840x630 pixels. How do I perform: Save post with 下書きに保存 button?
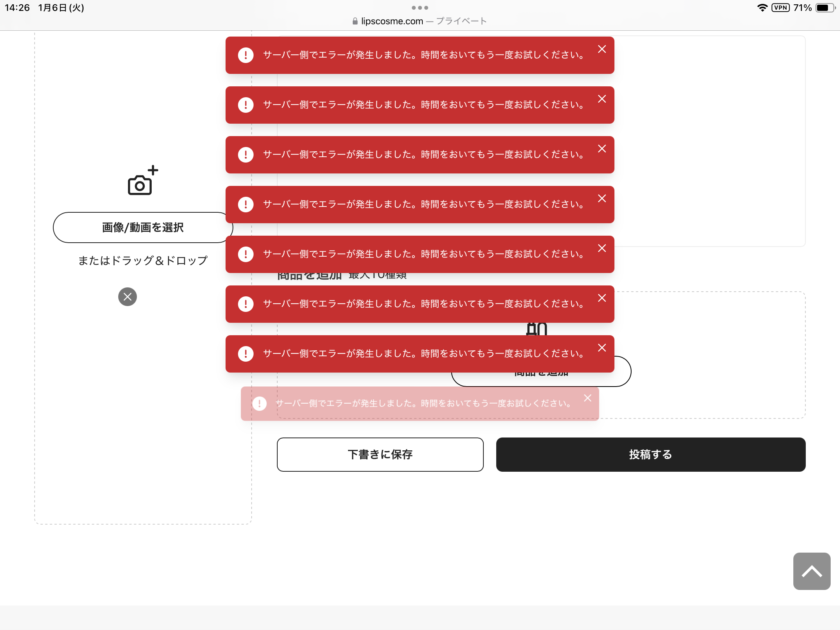380,454
